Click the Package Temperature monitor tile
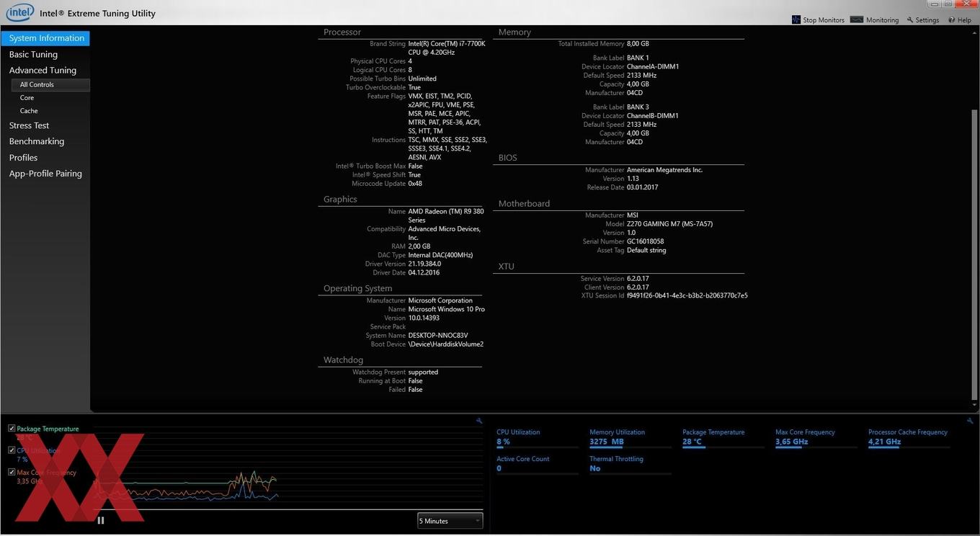Screen dimensions: 980x536 [723, 438]
